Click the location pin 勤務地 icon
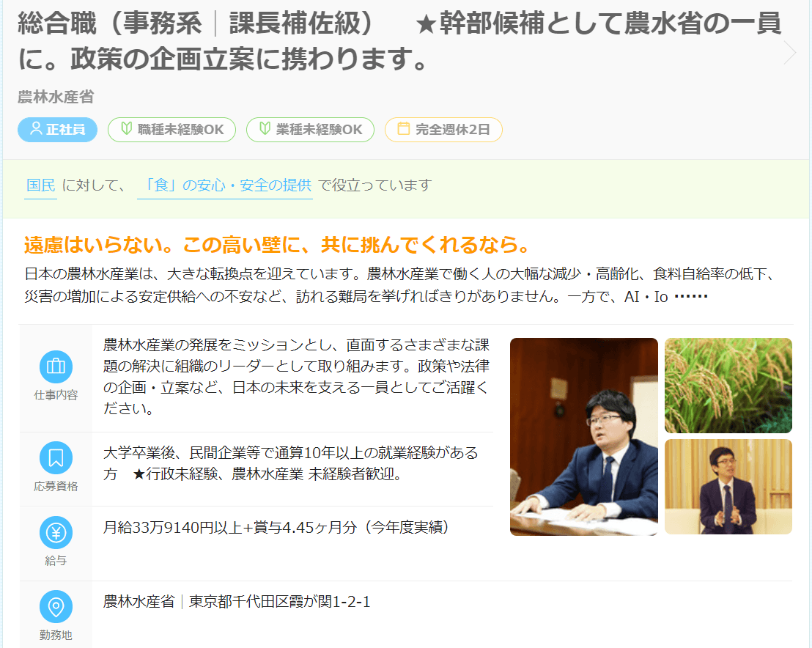Viewport: 812px width, 648px height. [x=56, y=606]
